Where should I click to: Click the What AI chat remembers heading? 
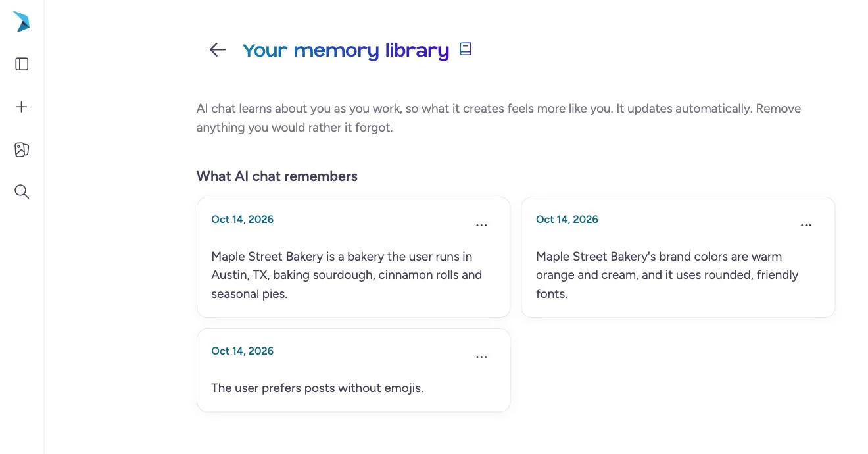[277, 176]
